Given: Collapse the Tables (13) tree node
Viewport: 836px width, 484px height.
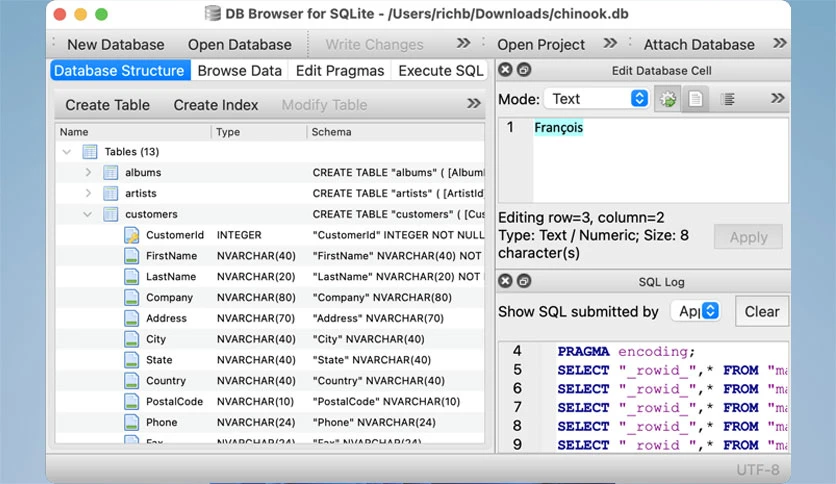Looking at the screenshot, I should pos(67,152).
